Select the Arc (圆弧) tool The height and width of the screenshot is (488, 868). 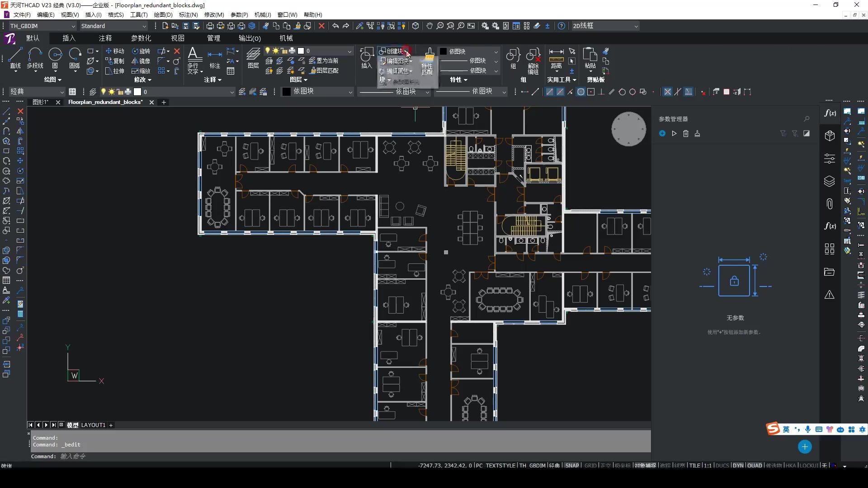coord(75,58)
